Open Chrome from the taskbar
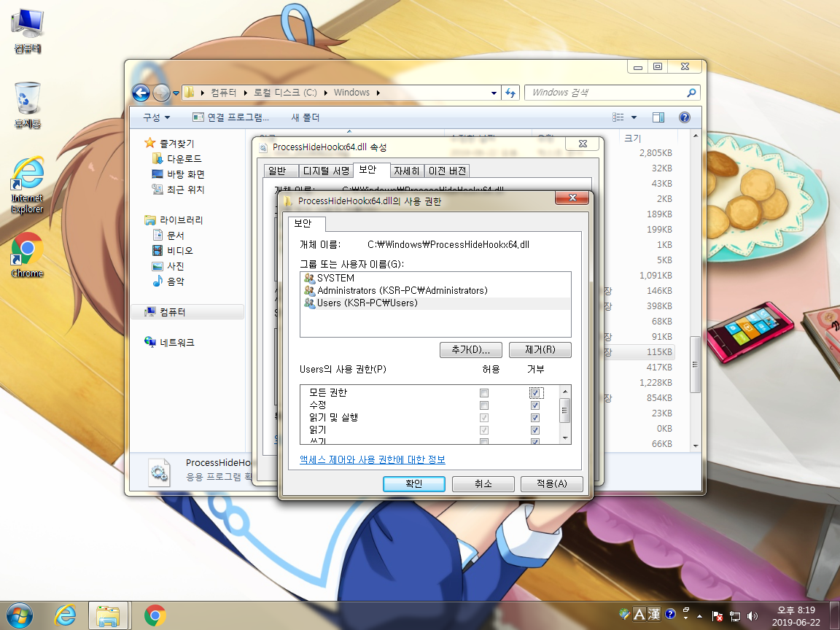The height and width of the screenshot is (630, 840). 155,615
